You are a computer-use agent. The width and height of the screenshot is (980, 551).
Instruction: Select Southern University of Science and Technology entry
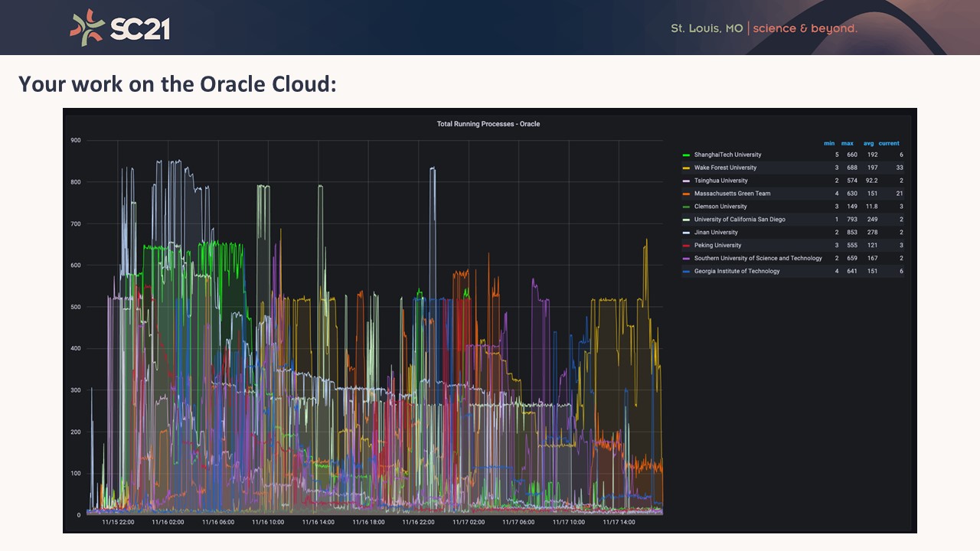(758, 259)
